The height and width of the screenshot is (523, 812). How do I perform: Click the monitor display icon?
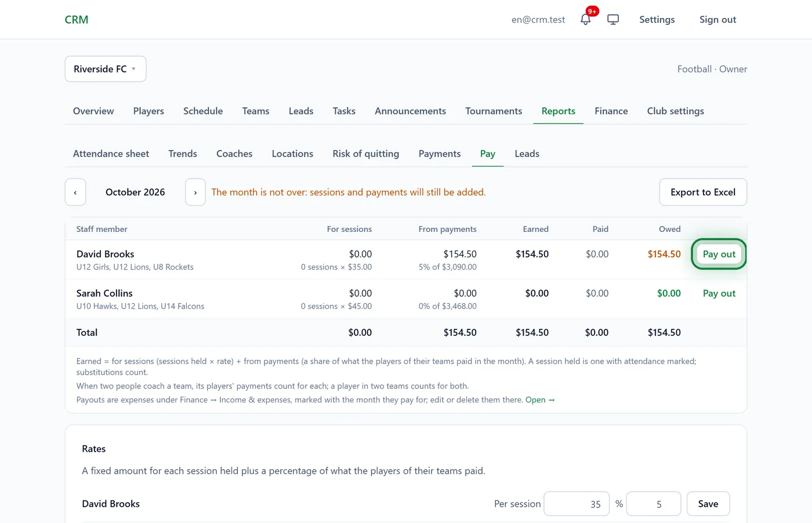point(613,19)
